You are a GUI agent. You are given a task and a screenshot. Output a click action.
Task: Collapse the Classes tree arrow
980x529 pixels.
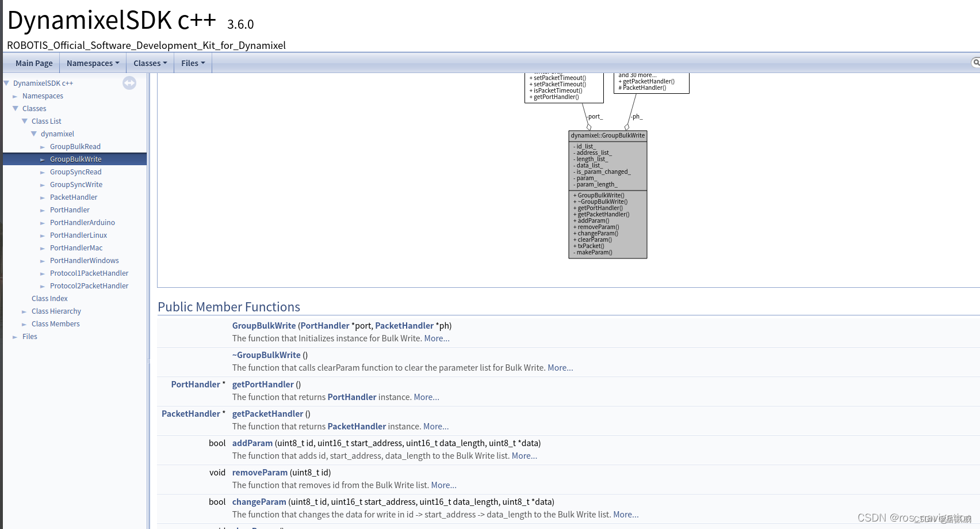click(x=16, y=108)
